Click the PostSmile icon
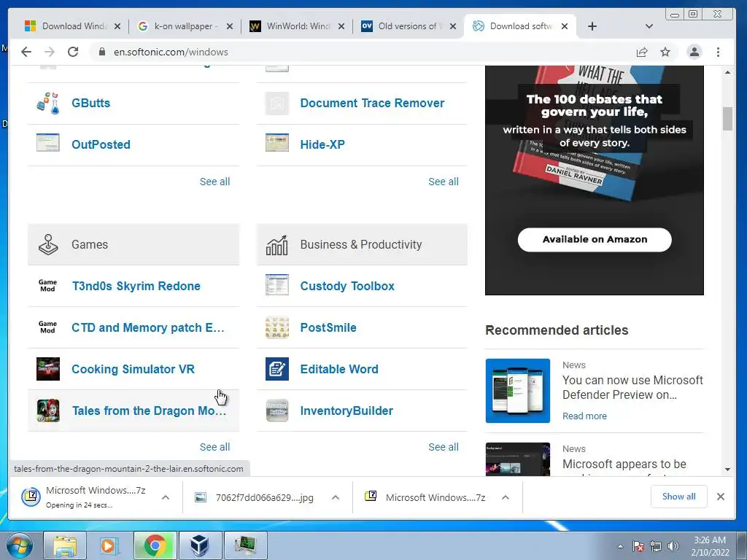Image resolution: width=747 pixels, height=560 pixels. (x=276, y=327)
